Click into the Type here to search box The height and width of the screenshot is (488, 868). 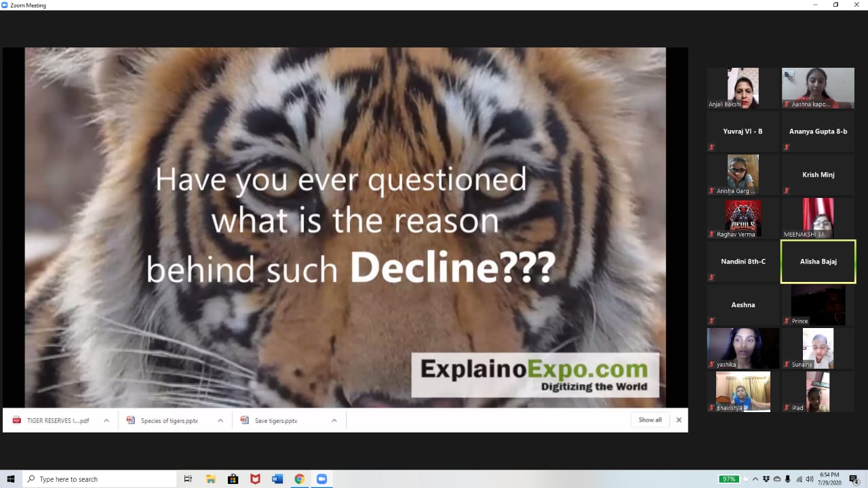pos(99,479)
